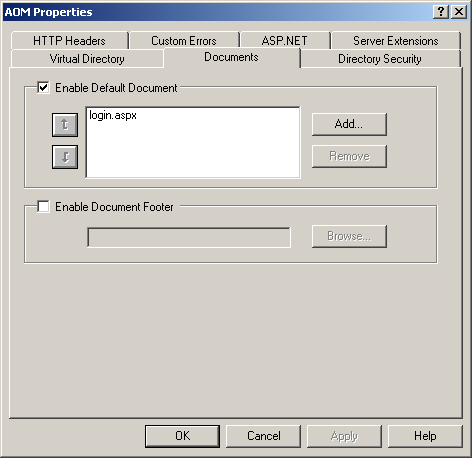
Task: Click the question mark help icon in title bar
Action: tap(441, 12)
